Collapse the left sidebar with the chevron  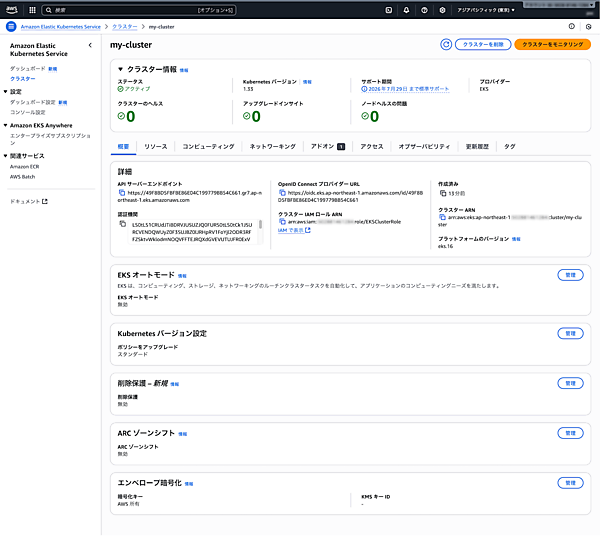pyautogui.click(x=90, y=45)
